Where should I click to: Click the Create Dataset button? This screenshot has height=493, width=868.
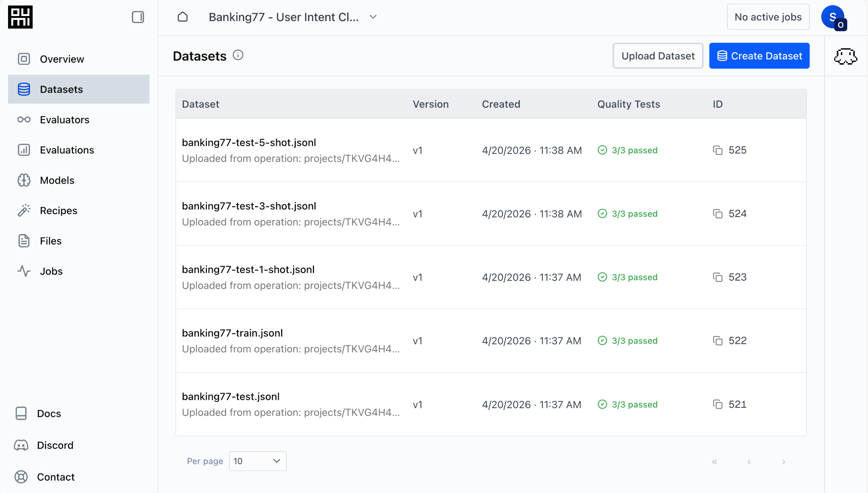759,56
